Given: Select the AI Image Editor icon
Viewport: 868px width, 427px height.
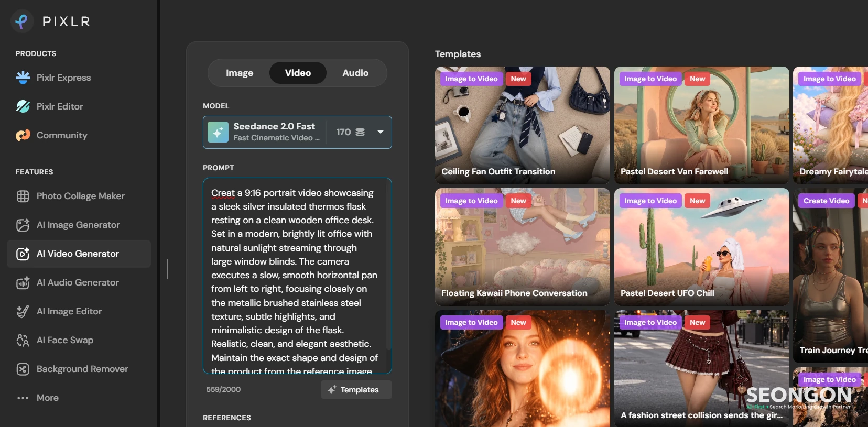Looking at the screenshot, I should (x=23, y=311).
